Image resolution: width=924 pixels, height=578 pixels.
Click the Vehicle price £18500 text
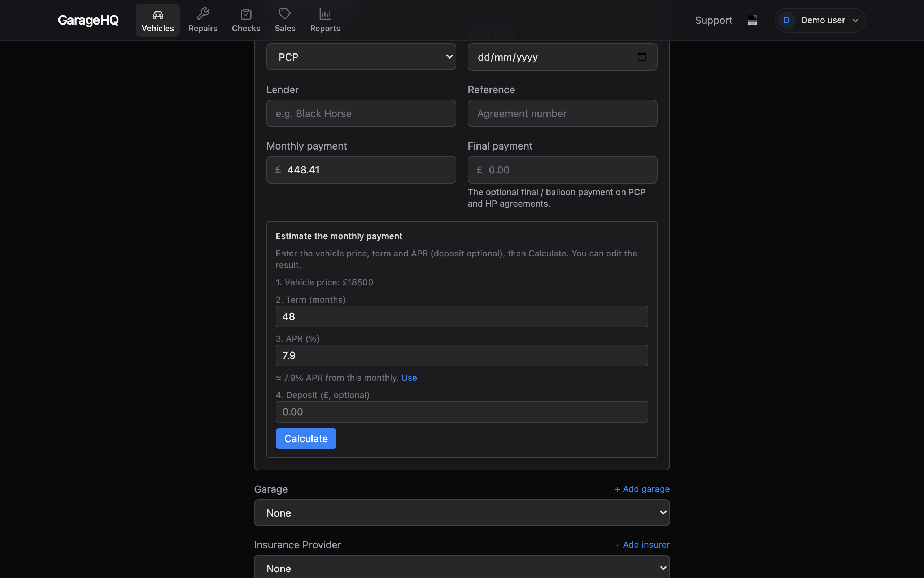tap(324, 282)
